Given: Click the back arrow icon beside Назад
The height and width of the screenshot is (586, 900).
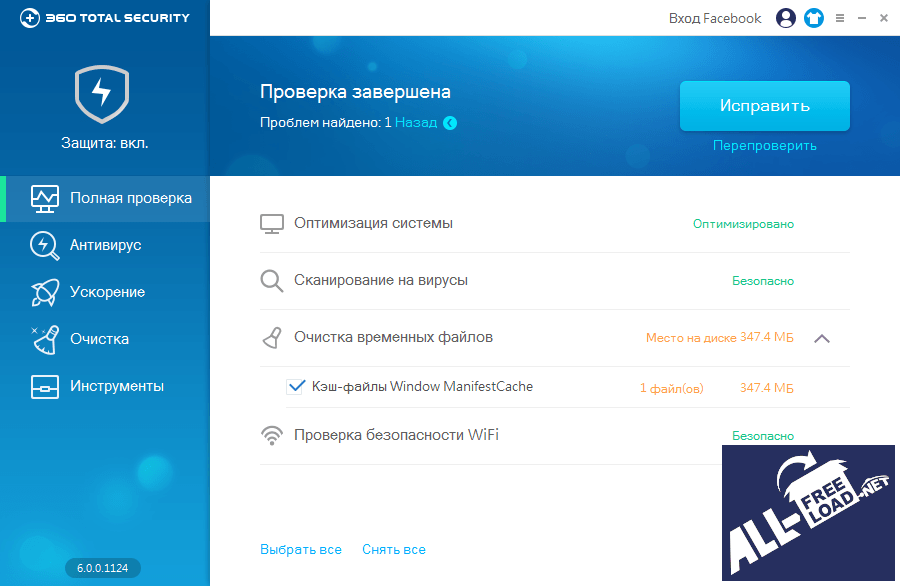Looking at the screenshot, I should point(450,123).
